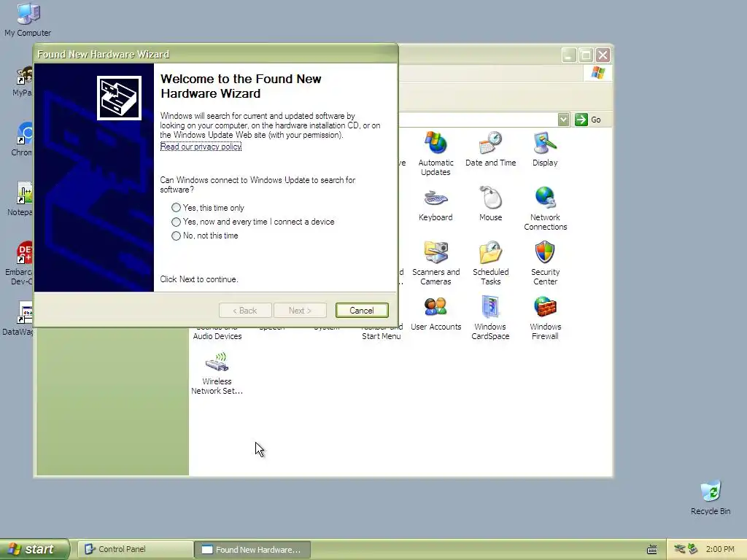This screenshot has width=747, height=560.
Task: Open the 'Read our privacy policy' link
Action: (x=201, y=147)
